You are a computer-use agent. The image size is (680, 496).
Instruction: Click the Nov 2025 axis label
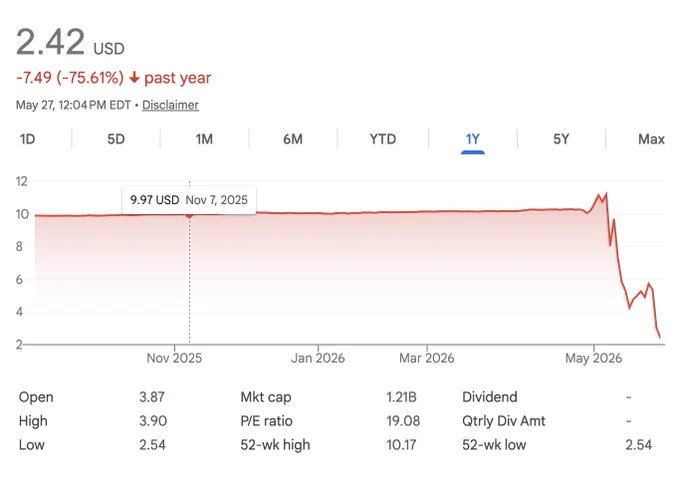point(174,358)
